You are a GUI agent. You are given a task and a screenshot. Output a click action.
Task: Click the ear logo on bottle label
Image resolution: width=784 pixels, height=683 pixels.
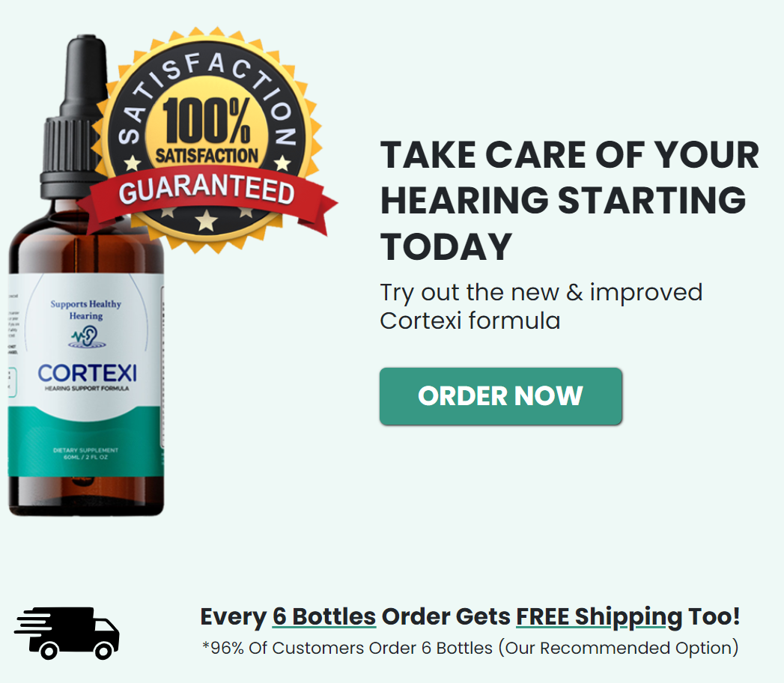88,336
